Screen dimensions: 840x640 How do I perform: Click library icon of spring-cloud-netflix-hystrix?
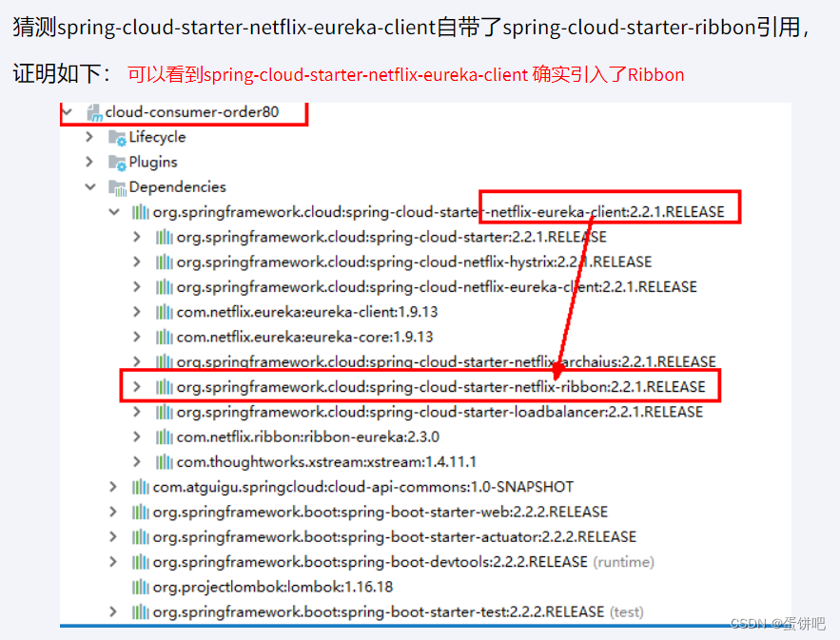pyautogui.click(x=164, y=262)
